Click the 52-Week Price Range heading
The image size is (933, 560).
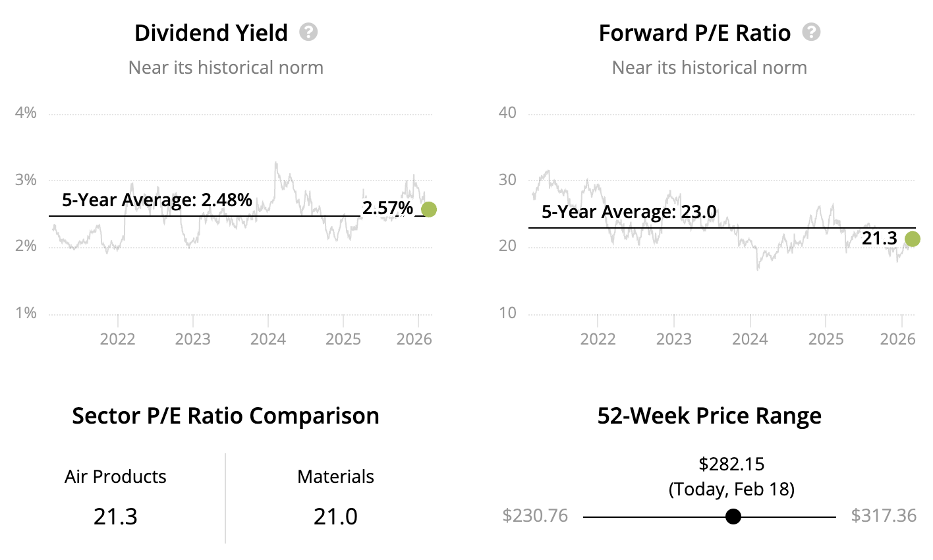pyautogui.click(x=709, y=416)
